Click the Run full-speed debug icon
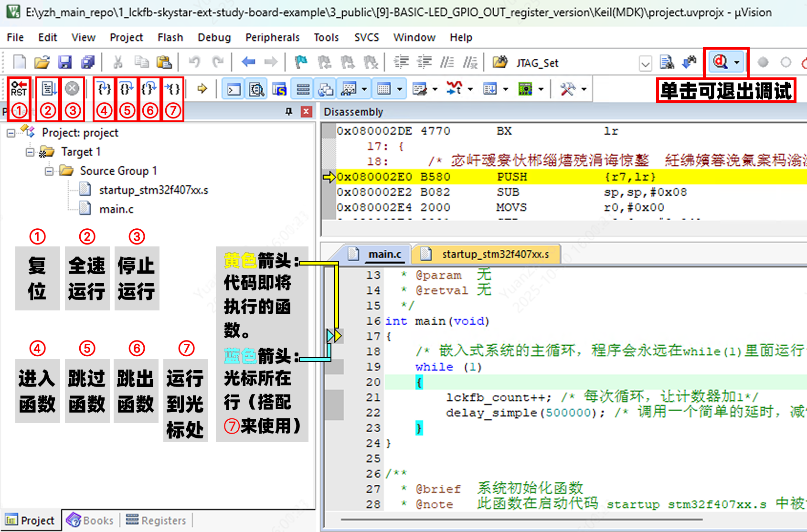This screenshot has width=807, height=532. coord(48,89)
